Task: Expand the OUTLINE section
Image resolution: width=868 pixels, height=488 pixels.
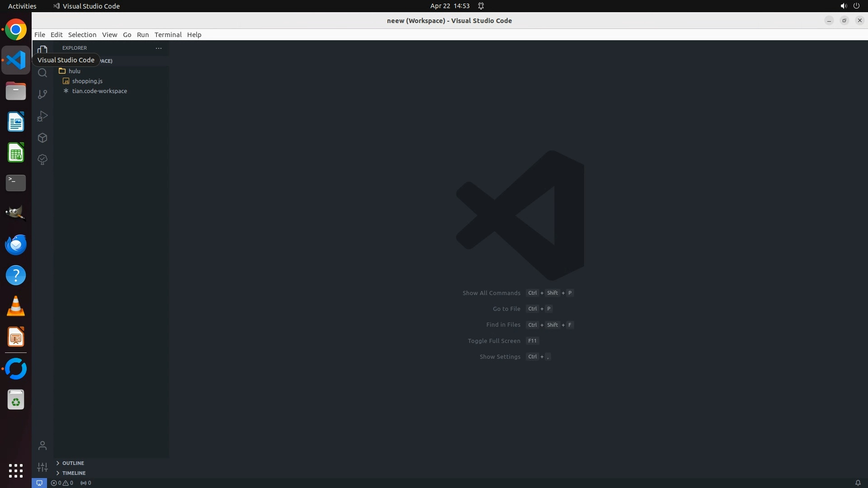Action: pos(73,463)
